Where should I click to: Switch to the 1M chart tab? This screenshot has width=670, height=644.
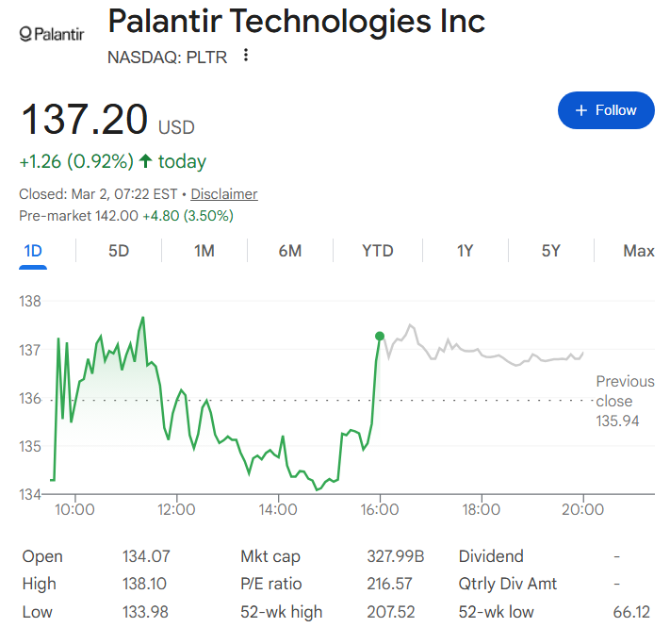pos(204,251)
